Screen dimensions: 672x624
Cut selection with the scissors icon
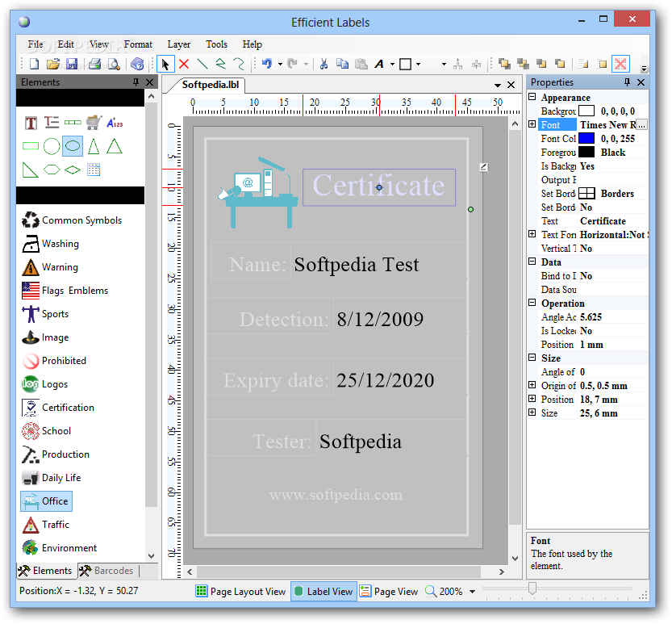pyautogui.click(x=324, y=65)
